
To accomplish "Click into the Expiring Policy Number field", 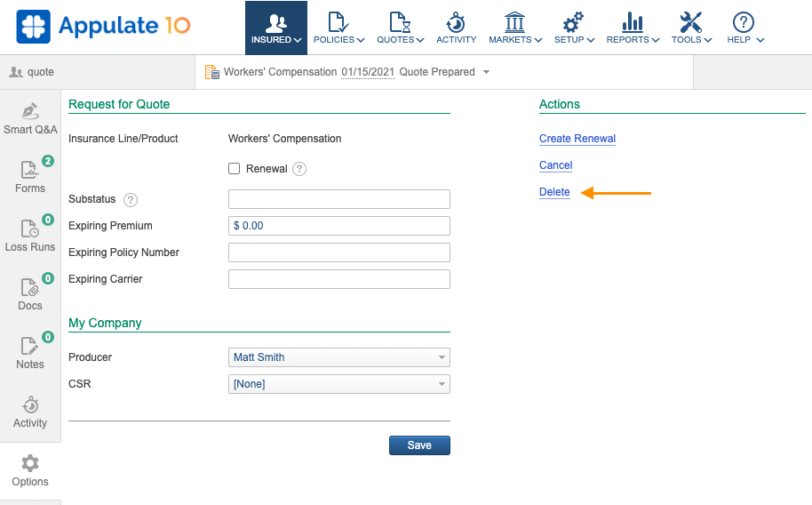I will 338,252.
